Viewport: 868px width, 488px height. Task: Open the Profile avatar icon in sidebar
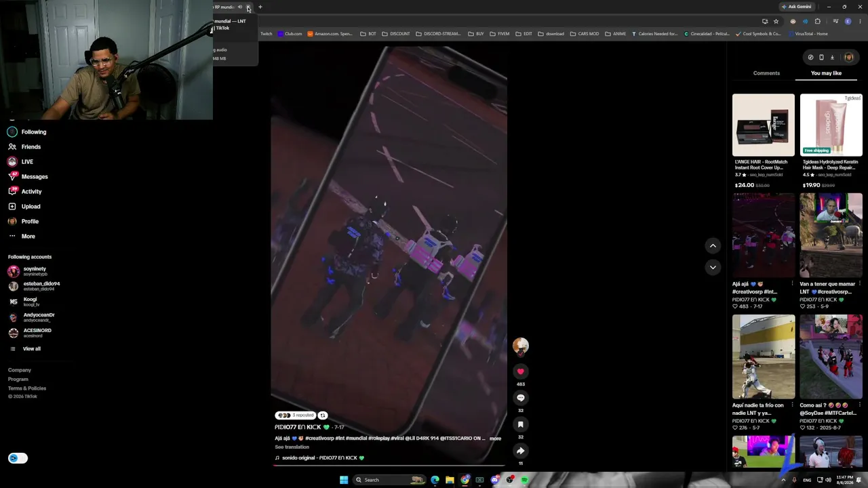[x=12, y=221]
